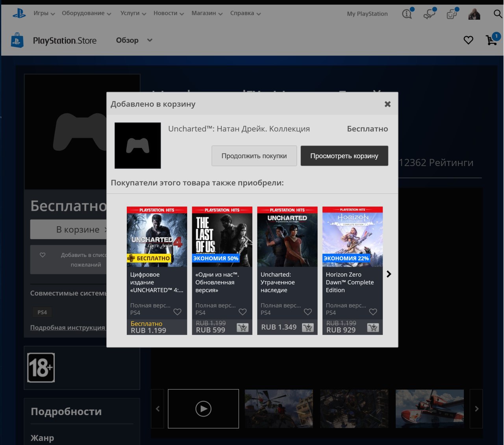Click Продолжить покупки button
Image resolution: width=504 pixels, height=445 pixels.
[x=254, y=156]
